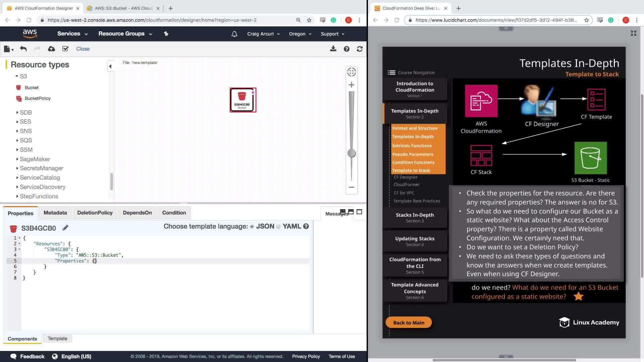
Task: Click the download template icon
Action: click(333, 49)
